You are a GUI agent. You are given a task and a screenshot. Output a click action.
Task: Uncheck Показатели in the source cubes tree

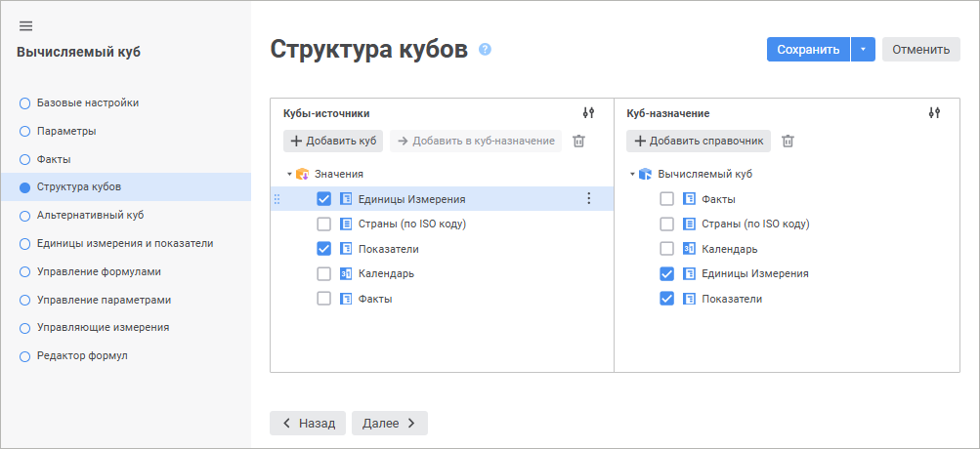point(324,249)
